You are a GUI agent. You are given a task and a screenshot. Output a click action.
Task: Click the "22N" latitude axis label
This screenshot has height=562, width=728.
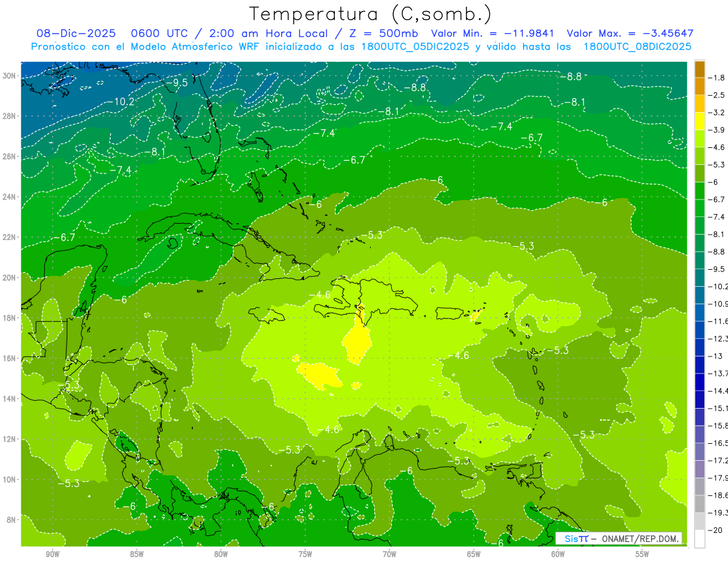coord(10,237)
